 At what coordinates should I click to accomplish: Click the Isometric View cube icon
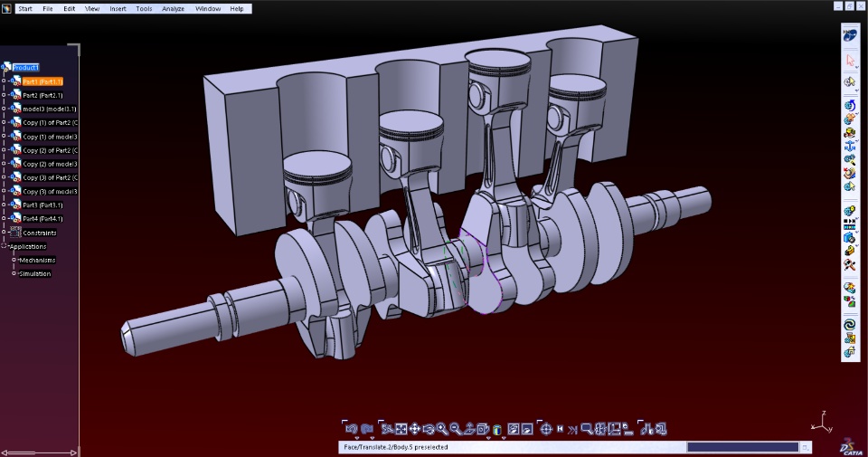pos(483,429)
